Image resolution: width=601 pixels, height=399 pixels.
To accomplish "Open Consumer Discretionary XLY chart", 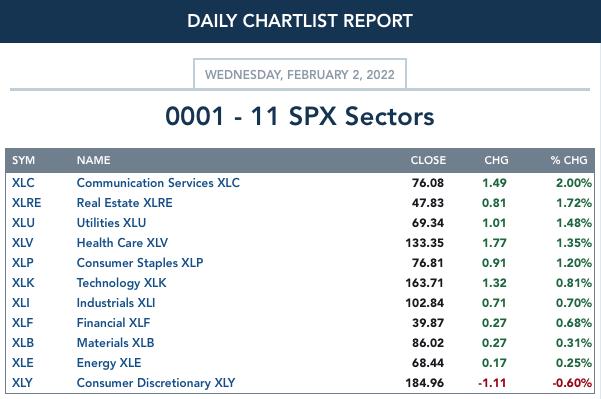I will (156, 383).
